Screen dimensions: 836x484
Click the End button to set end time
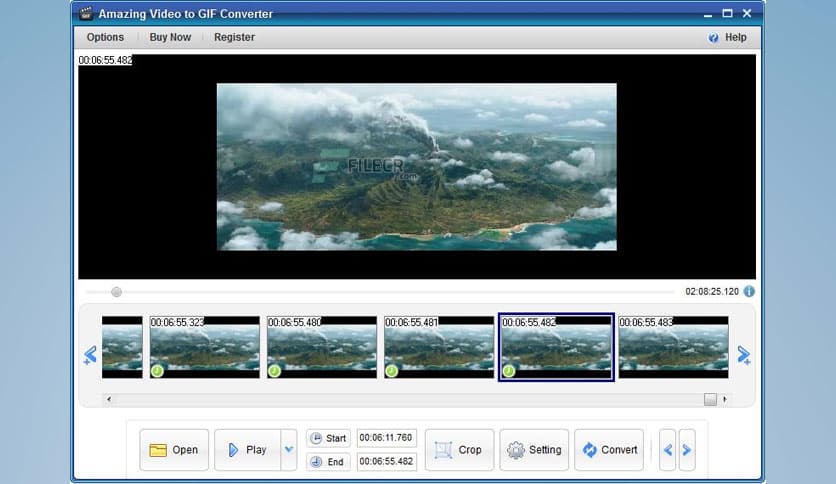tap(328, 462)
